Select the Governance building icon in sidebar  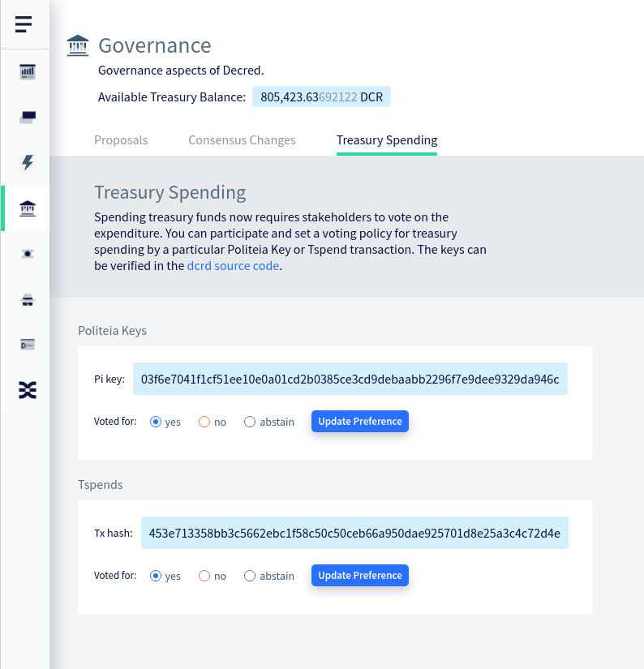tap(28, 208)
